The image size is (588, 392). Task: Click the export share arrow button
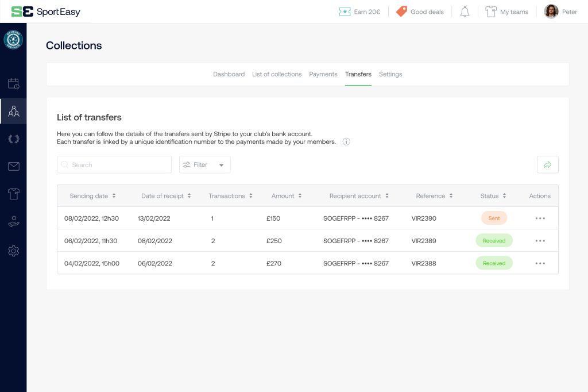pos(547,165)
